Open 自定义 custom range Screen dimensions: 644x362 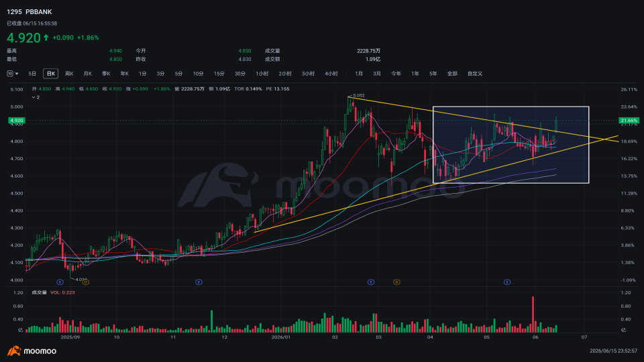pyautogui.click(x=474, y=74)
